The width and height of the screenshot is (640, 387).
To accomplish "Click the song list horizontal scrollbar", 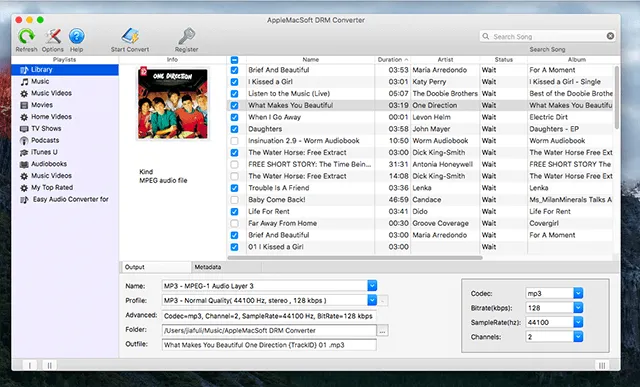I will [355, 258].
